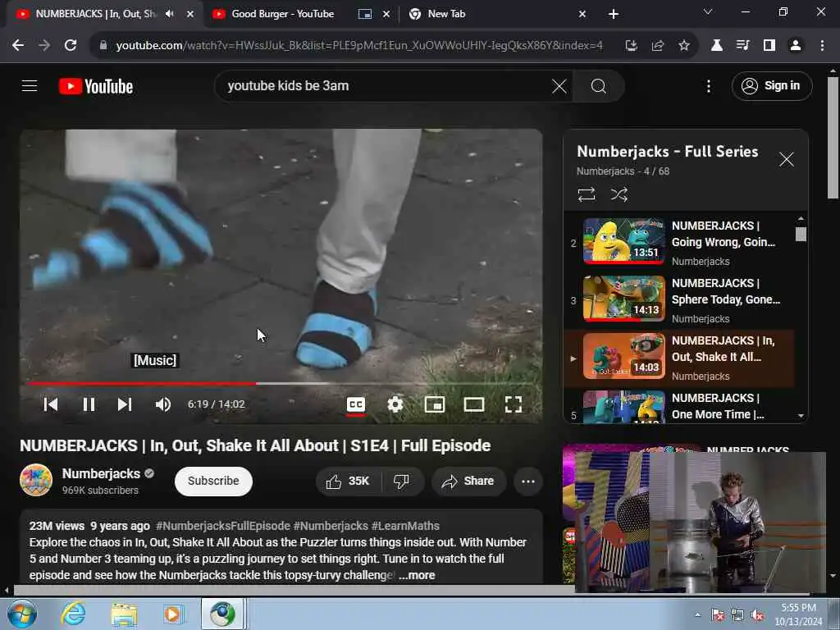Screen dimensions: 840x630
Task: Play the previous video in playlist
Action: pyautogui.click(x=50, y=404)
